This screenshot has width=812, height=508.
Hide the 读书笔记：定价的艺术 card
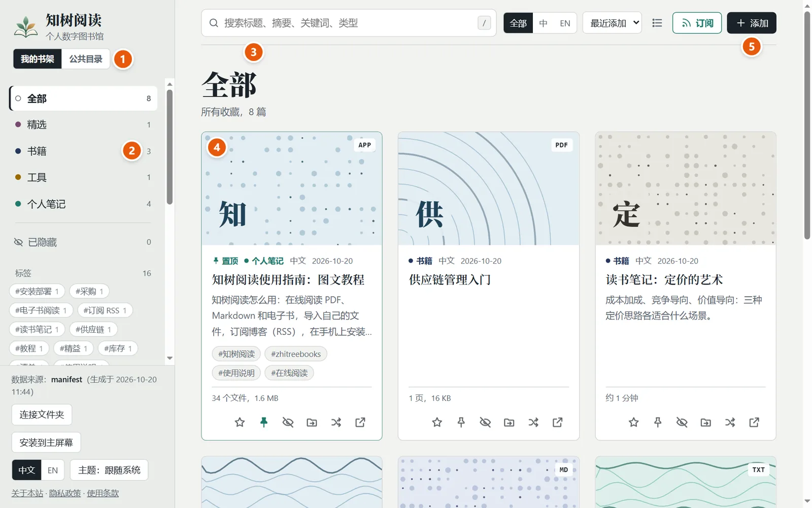tap(682, 422)
